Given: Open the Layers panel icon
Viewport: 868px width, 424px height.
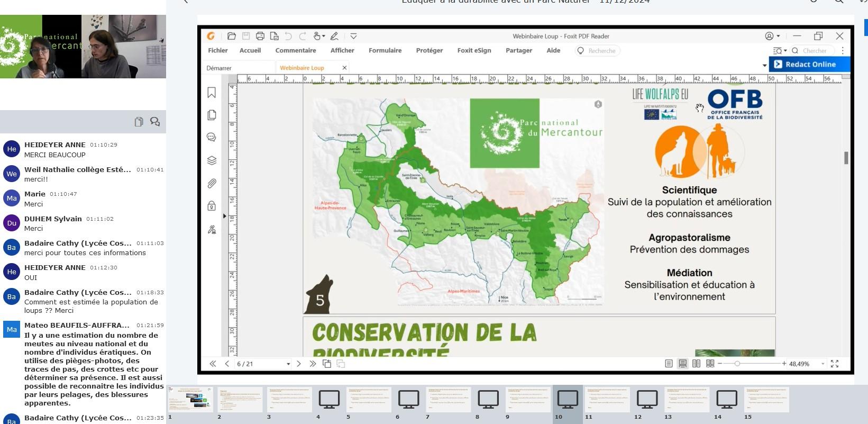Looking at the screenshot, I should [212, 160].
